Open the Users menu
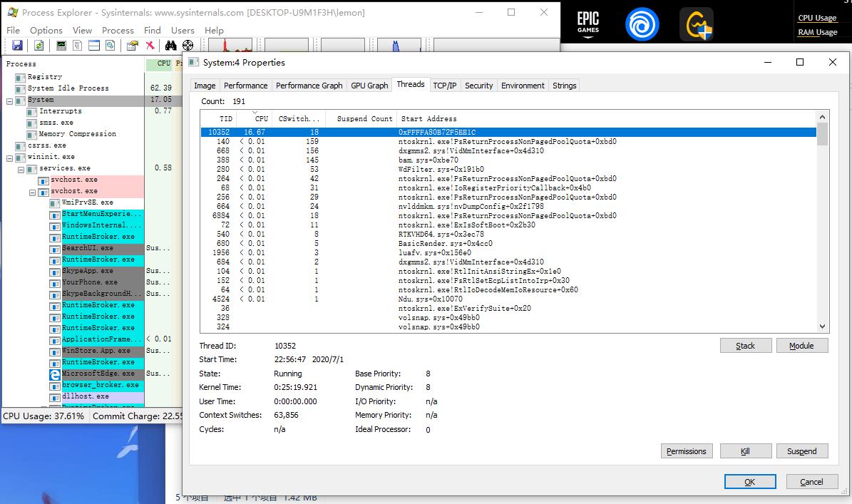This screenshot has width=852, height=504. (183, 31)
